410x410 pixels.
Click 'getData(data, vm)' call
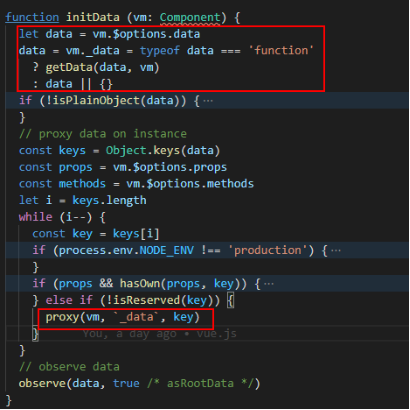tap(103, 67)
